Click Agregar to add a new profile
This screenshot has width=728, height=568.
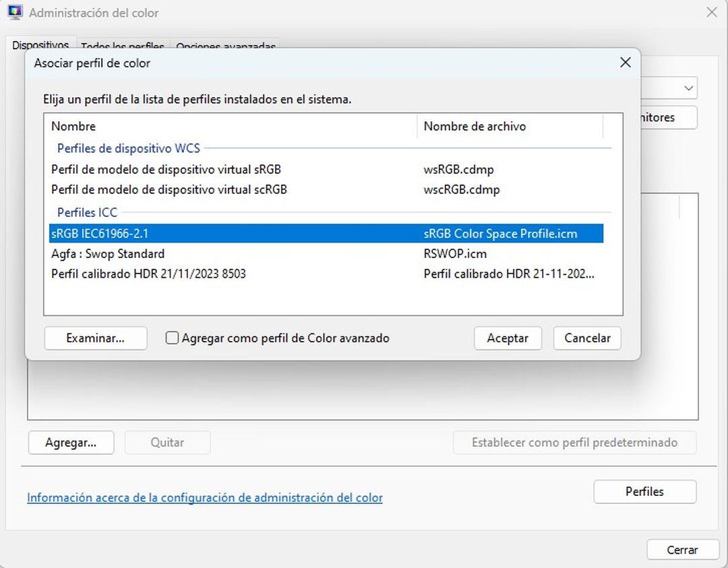point(71,443)
